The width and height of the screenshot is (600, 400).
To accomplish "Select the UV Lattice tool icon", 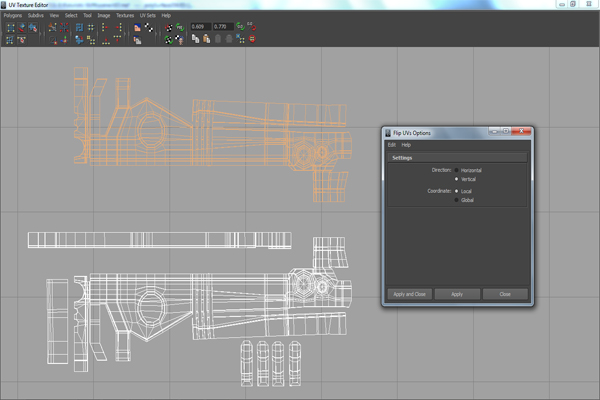I will [10, 28].
